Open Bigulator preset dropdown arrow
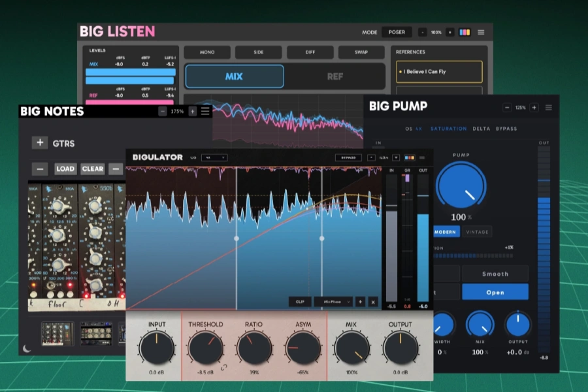This screenshot has width=588, height=392. coord(396,157)
